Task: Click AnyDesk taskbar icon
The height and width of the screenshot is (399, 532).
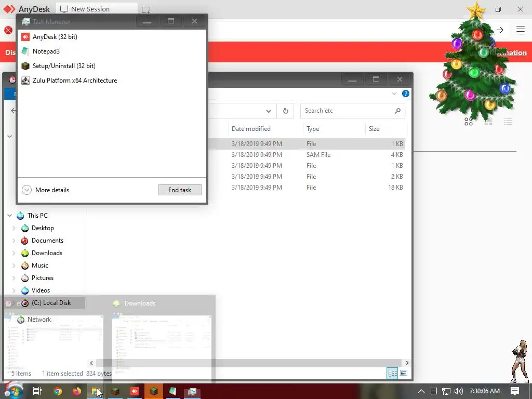Action: (x=135, y=391)
